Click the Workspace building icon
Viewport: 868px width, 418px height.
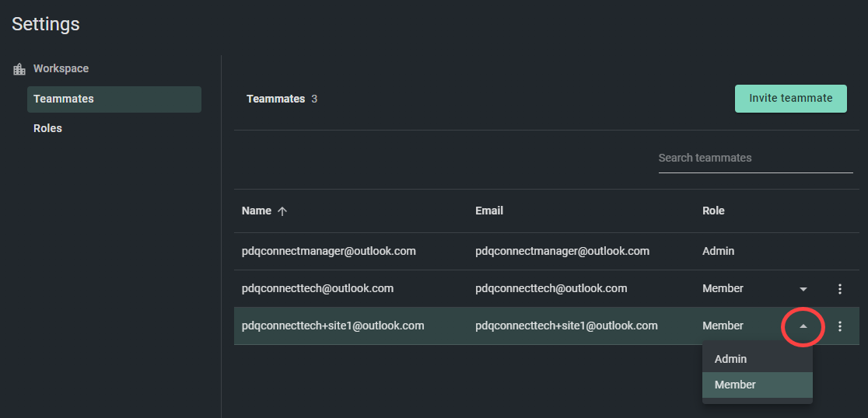pyautogui.click(x=19, y=69)
